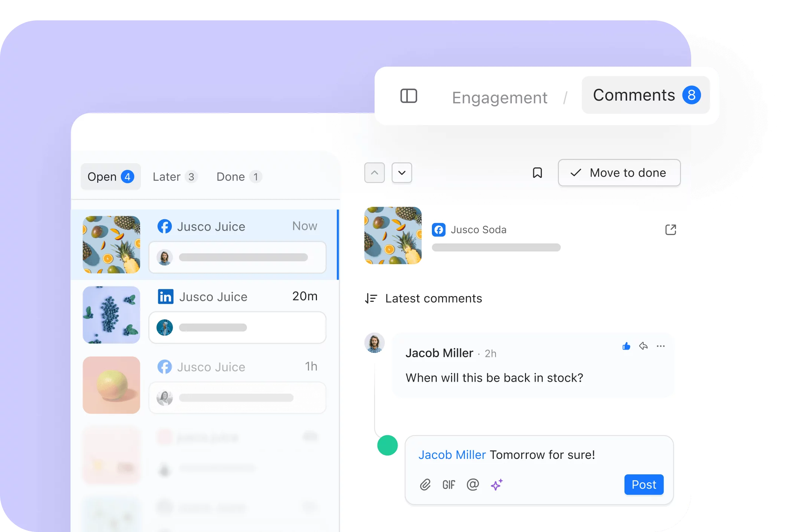Go to the next conversation chevron
The height and width of the screenshot is (532, 808).
tap(402, 173)
